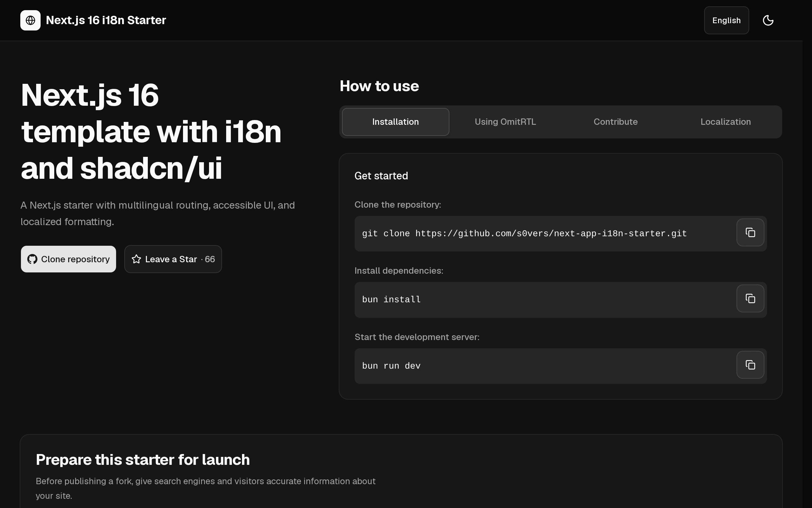Open the English language selector
812x508 pixels.
[x=726, y=20]
